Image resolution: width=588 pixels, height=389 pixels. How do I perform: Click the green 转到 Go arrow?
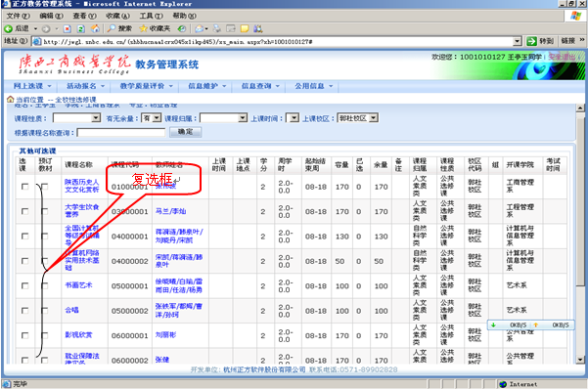pyautogui.click(x=540, y=41)
